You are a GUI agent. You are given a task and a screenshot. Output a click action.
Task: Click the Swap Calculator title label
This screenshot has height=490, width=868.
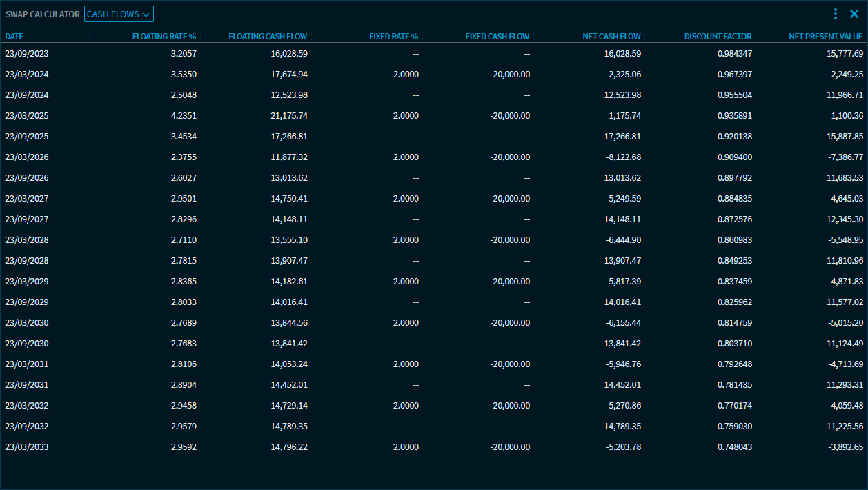[x=41, y=14]
